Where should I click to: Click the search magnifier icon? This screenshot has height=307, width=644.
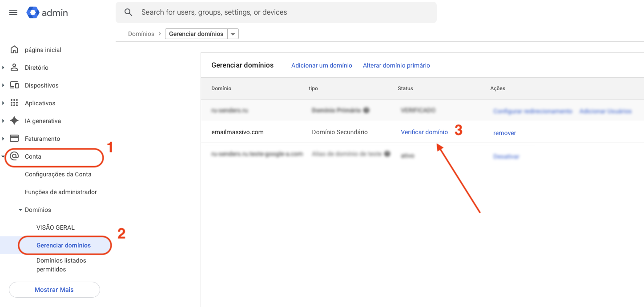129,12
